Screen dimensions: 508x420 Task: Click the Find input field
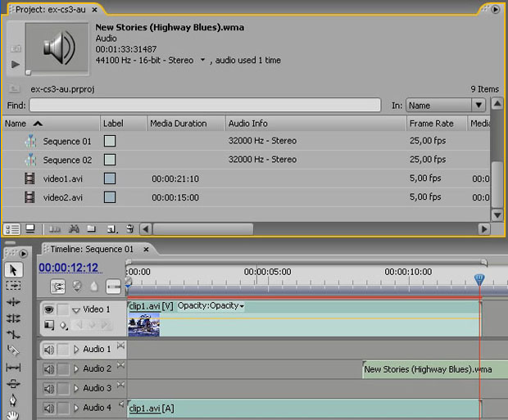[x=205, y=106]
